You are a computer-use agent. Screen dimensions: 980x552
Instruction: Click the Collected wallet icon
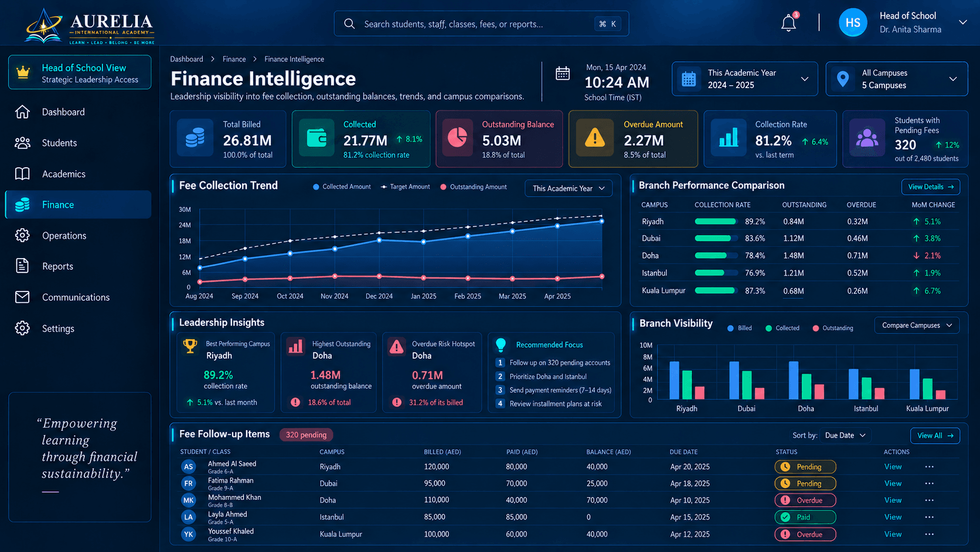(317, 138)
